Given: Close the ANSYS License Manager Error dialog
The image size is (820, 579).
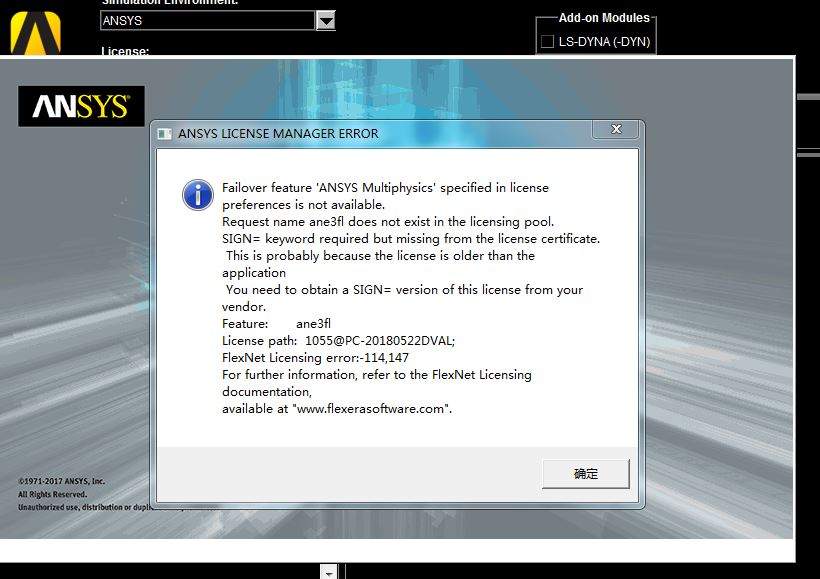Looking at the screenshot, I should coord(616,129).
